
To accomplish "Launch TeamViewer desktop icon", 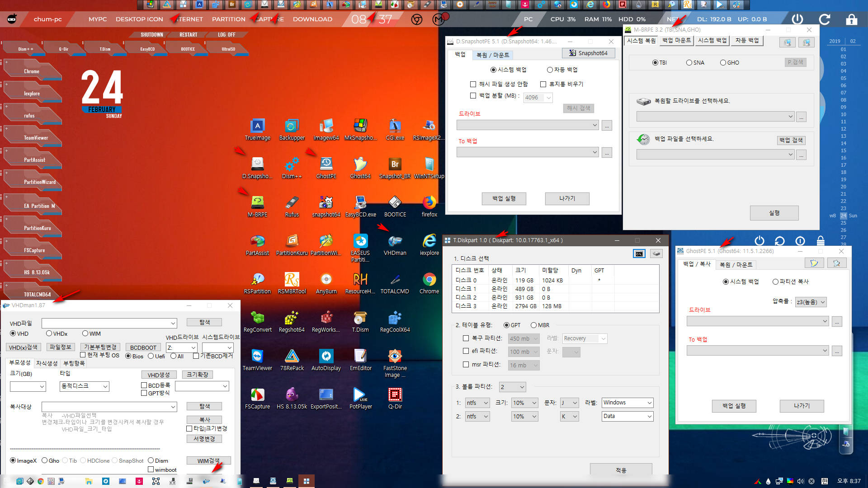I will coord(257,360).
